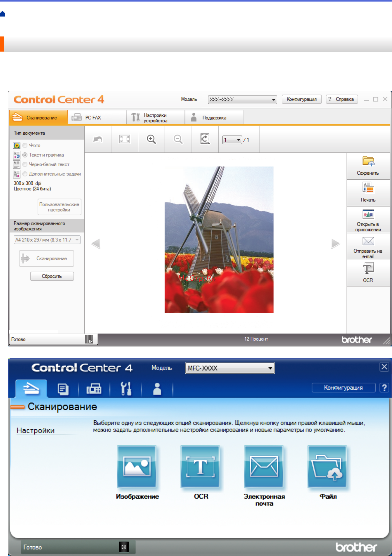Zoom out of the scanned preview

[178, 139]
